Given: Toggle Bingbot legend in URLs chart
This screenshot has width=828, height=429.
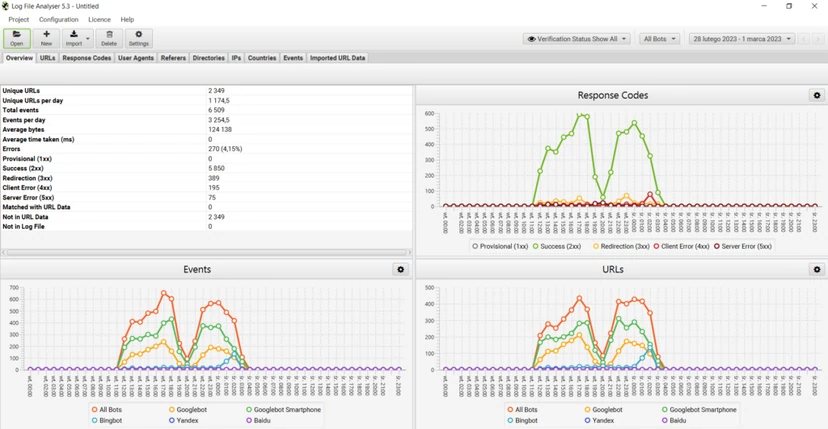Looking at the screenshot, I should [523, 421].
